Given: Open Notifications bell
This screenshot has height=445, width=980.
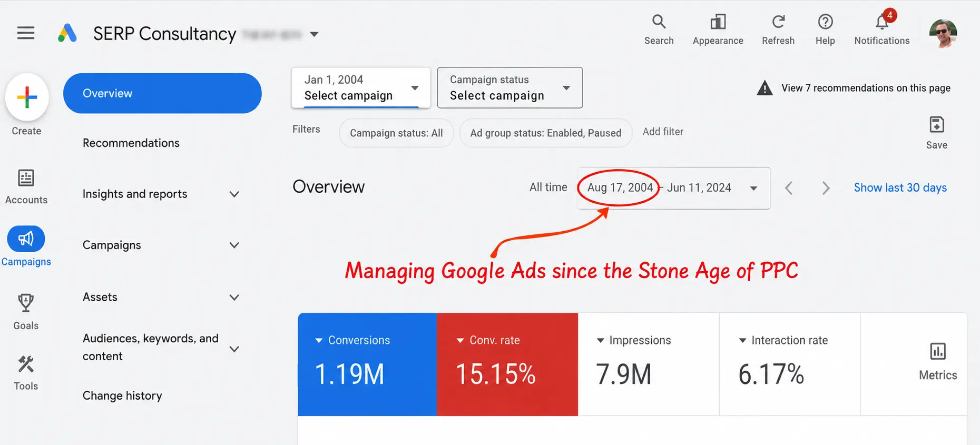Looking at the screenshot, I should click(881, 28).
